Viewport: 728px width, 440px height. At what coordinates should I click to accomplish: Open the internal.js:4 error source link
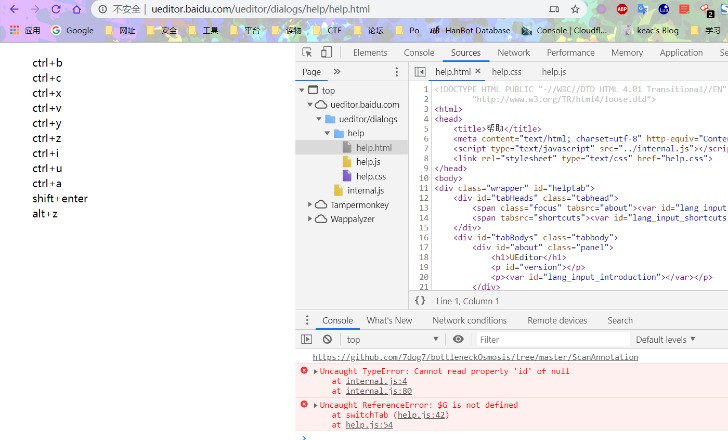coord(377,381)
